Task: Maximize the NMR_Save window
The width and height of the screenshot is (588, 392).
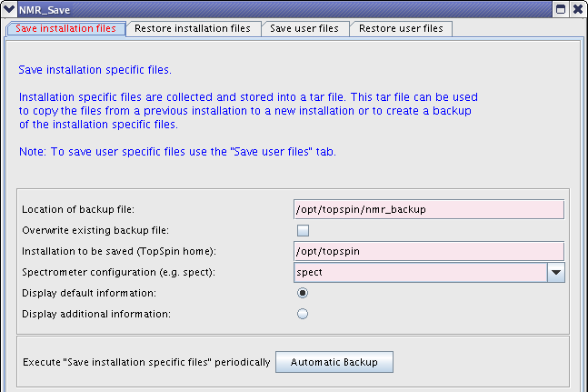Action: pyautogui.click(x=561, y=9)
